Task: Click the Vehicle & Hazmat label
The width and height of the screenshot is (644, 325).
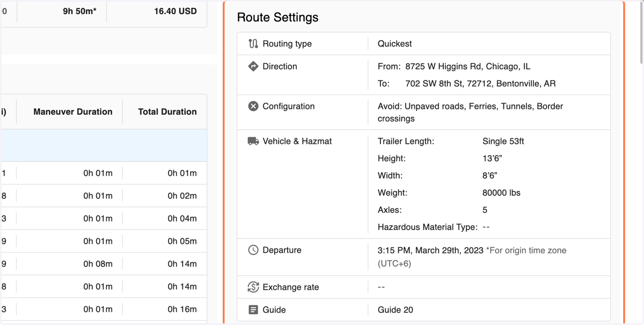Action: [x=297, y=141]
